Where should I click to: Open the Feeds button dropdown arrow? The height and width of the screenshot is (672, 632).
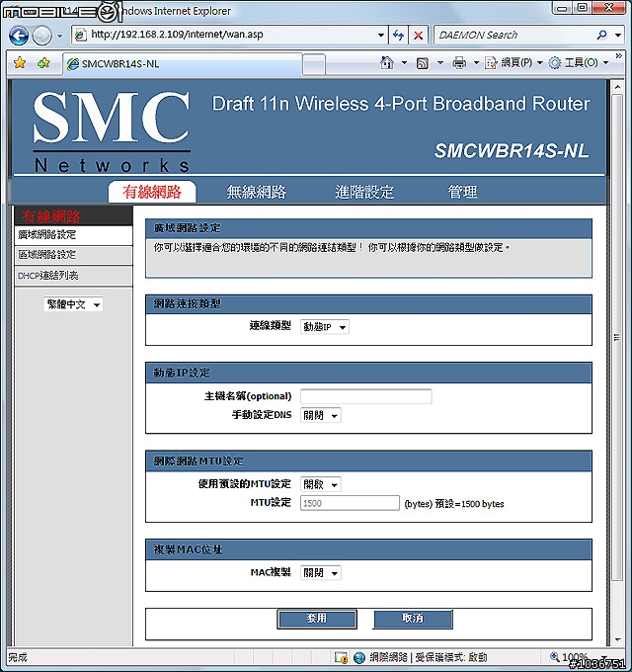point(439,63)
